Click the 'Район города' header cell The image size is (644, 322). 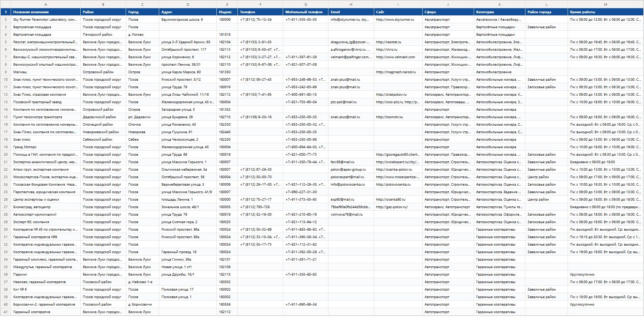547,12
